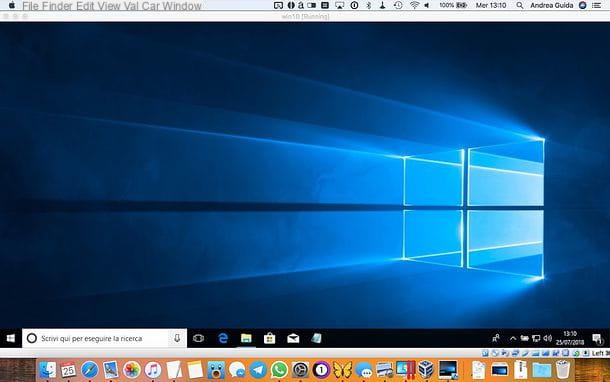
Task: Open Microsoft Store from the taskbar
Action: point(269,338)
